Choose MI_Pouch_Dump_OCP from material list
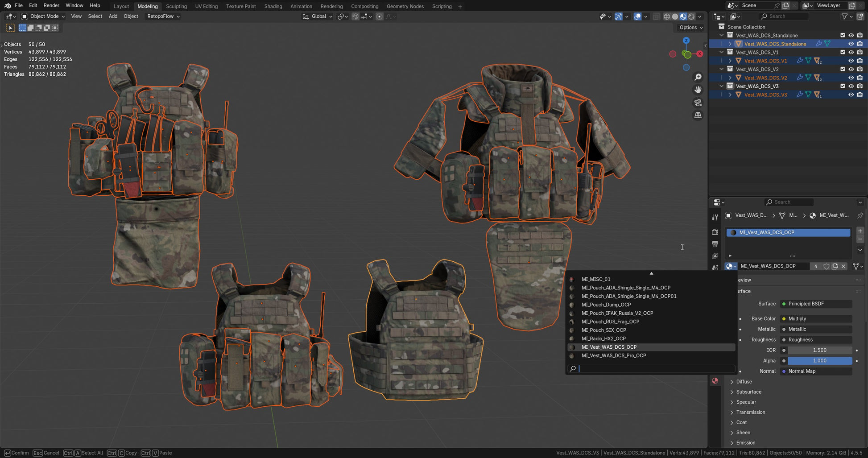 606,305
